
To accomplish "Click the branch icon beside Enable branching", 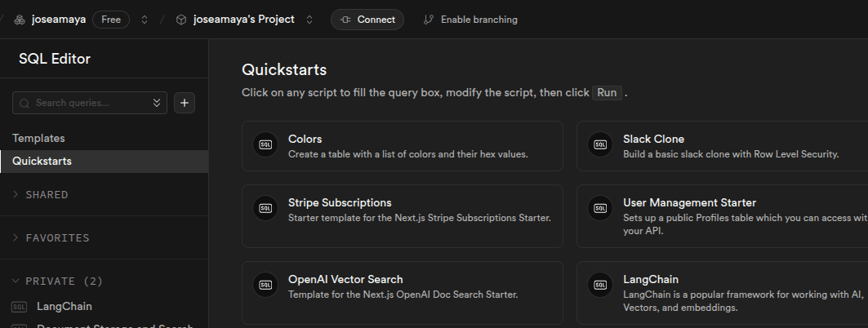I will click(x=428, y=20).
